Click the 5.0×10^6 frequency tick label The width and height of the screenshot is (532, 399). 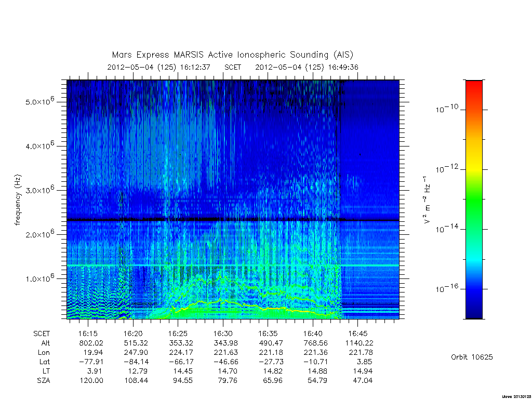[40, 101]
